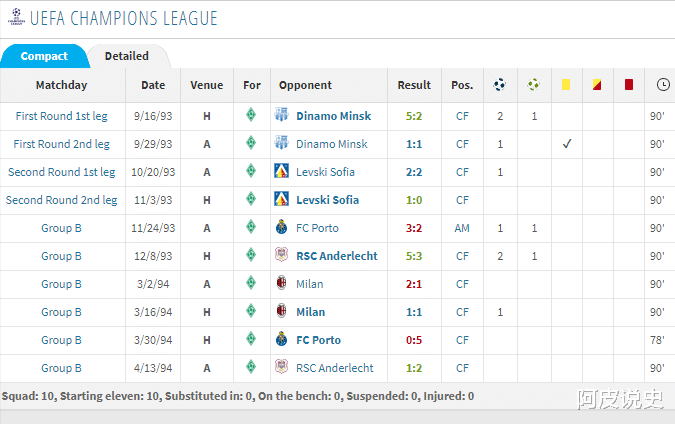Click the FC Porto crest in 11/24/93 row
Image resolution: width=675 pixels, height=424 pixels.
click(281, 228)
